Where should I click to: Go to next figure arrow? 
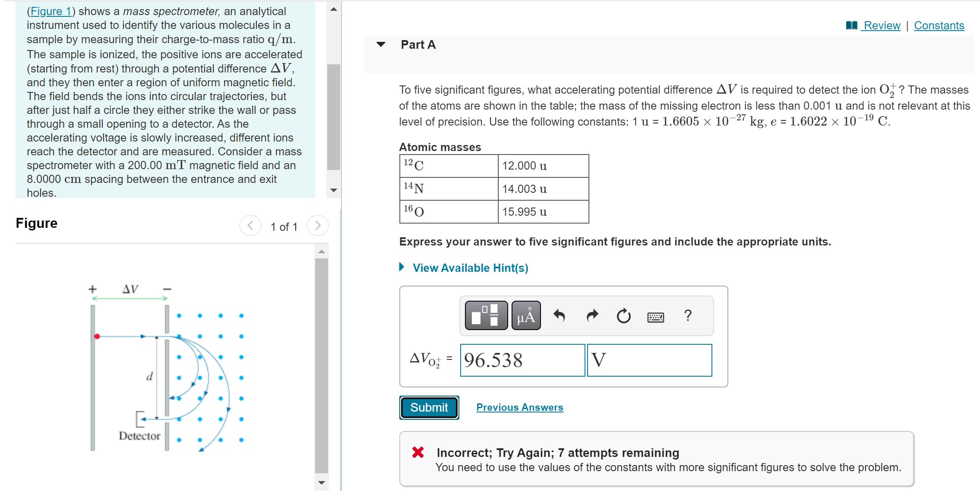(x=318, y=226)
